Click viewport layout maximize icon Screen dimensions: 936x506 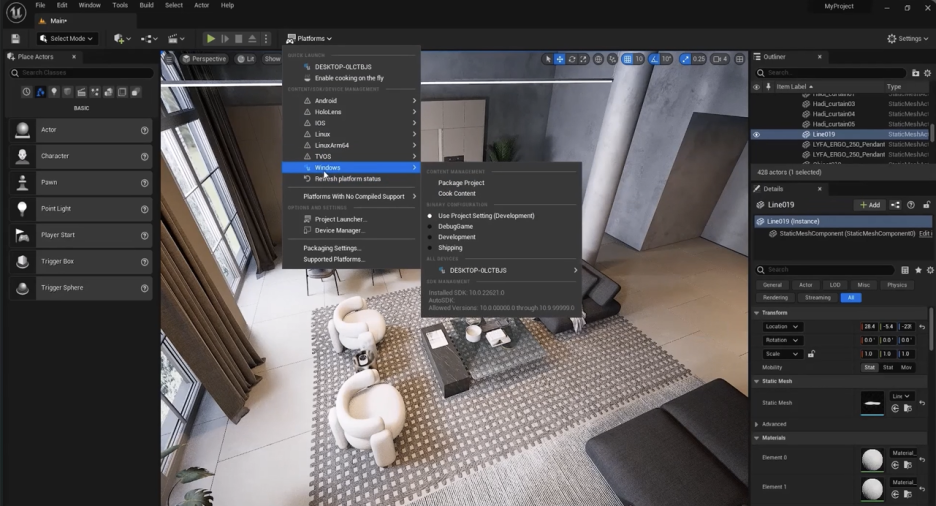tap(740, 59)
